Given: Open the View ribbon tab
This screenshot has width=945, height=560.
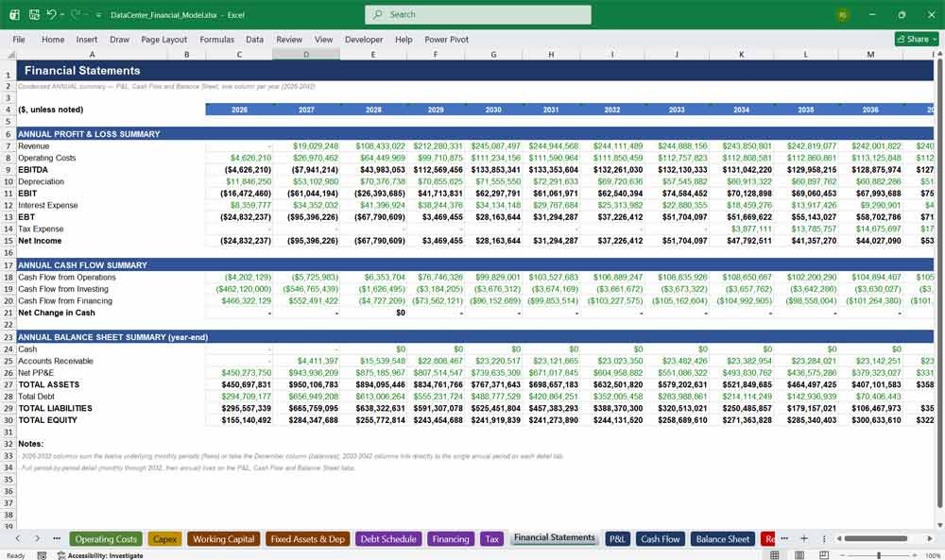Looking at the screenshot, I should [323, 39].
